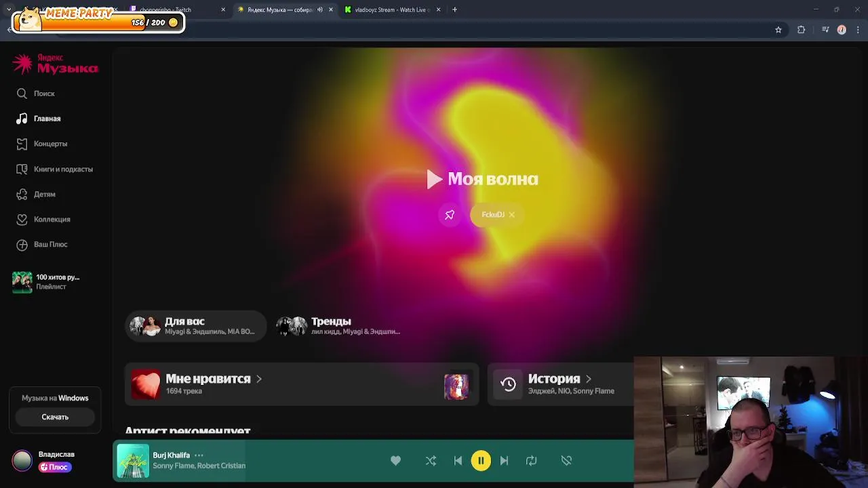Click Музыка на Windows label
Viewport: 868px width, 488px height.
(55, 398)
